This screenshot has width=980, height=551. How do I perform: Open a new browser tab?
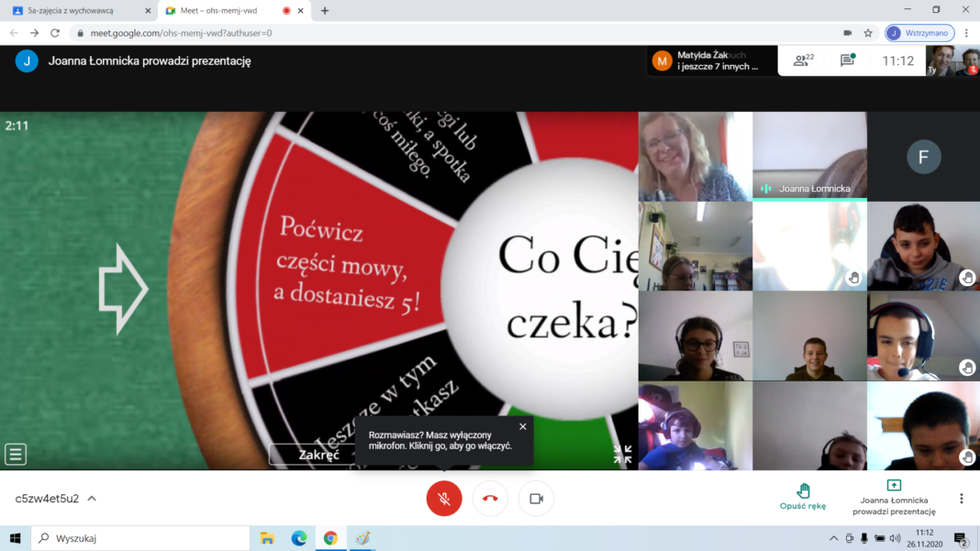pyautogui.click(x=325, y=11)
